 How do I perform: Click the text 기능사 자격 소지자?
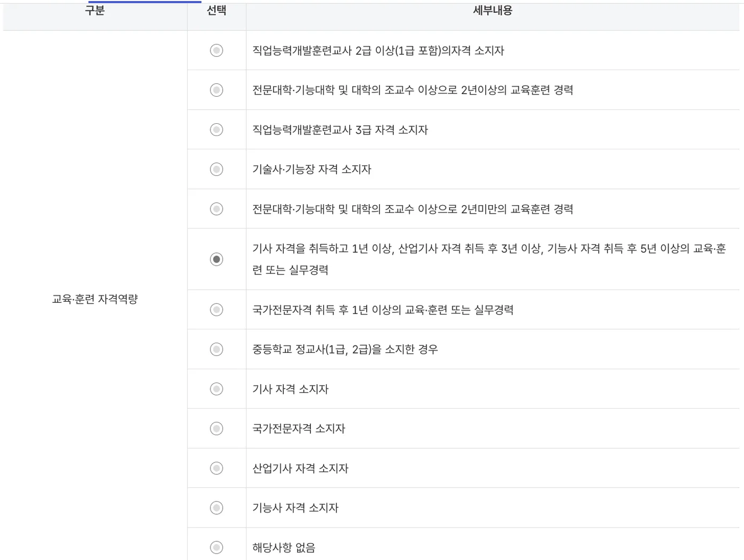tap(295, 508)
